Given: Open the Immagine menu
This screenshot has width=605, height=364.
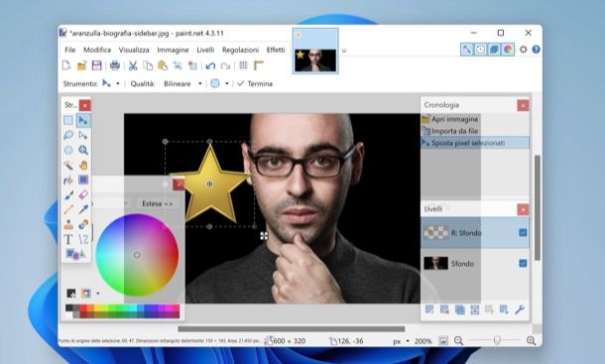Looking at the screenshot, I should pyautogui.click(x=173, y=50).
